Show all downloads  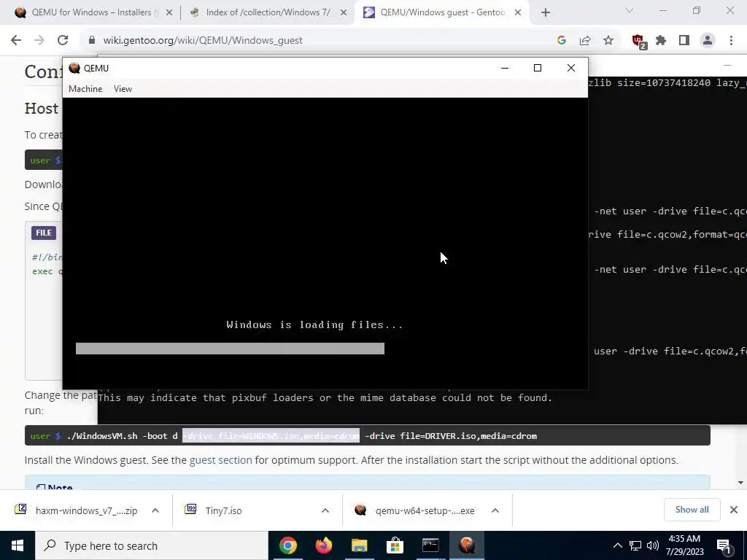tap(692, 510)
